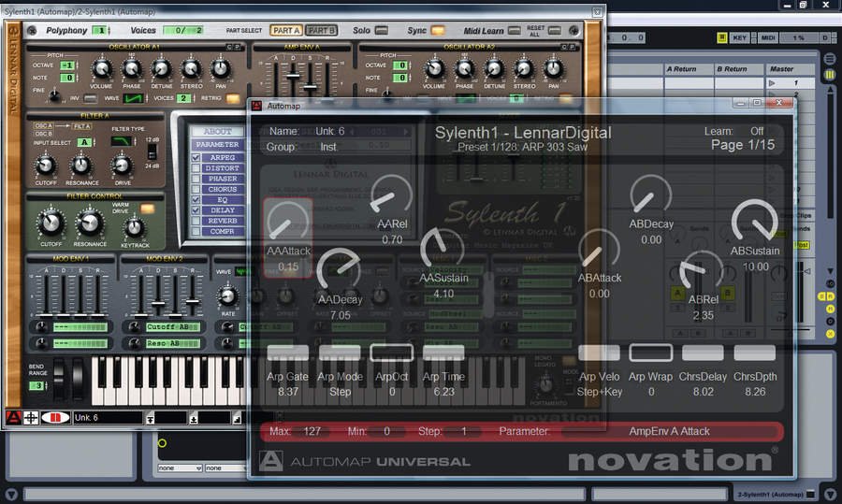Open first 'none' dropdown in Ableton
The width and height of the screenshot is (842, 504).
pyautogui.click(x=180, y=468)
